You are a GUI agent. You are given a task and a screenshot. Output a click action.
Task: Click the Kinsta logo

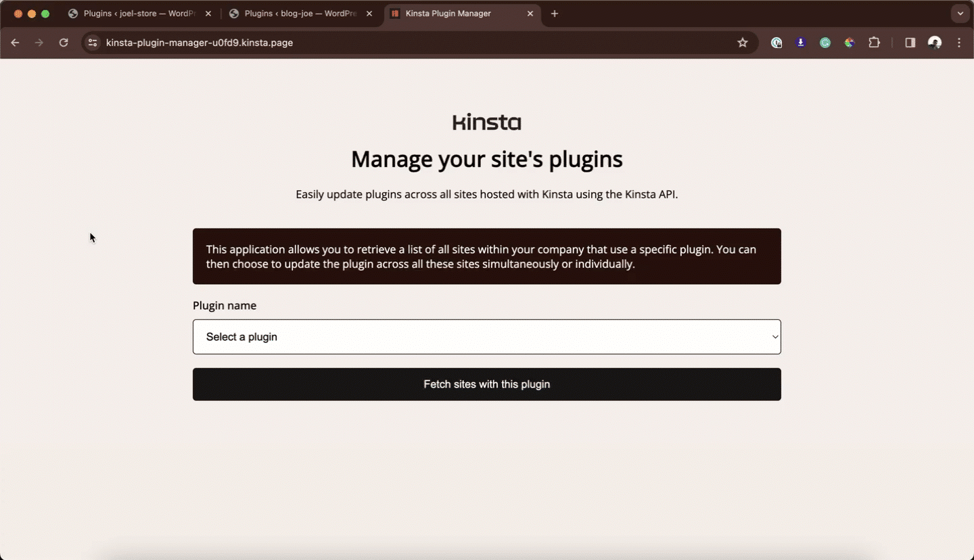[x=487, y=122]
